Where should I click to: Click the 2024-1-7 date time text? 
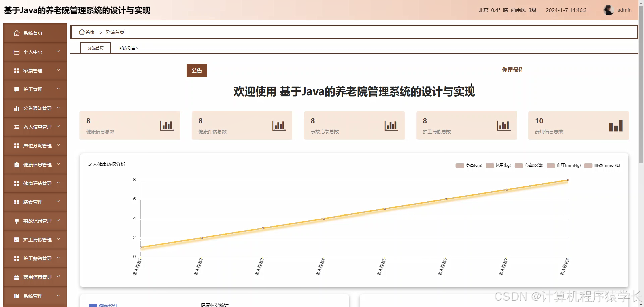click(x=566, y=10)
